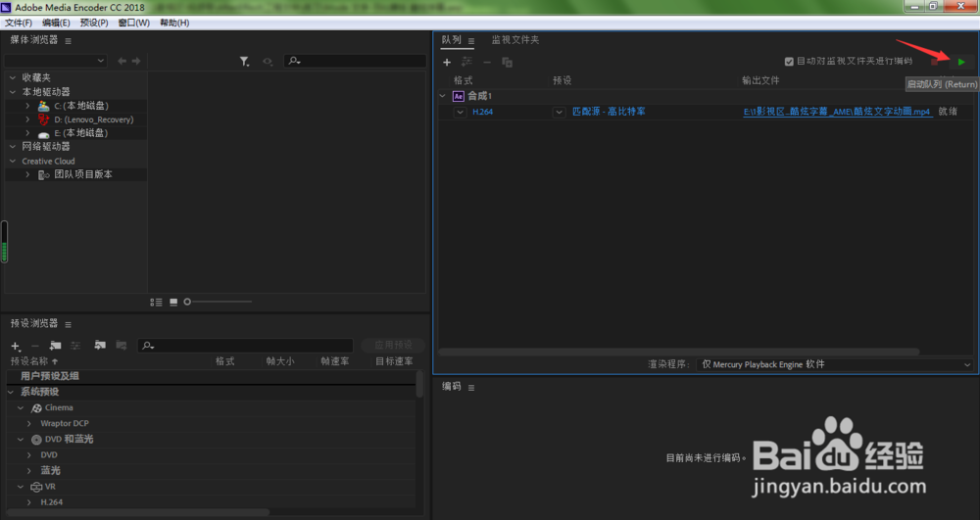This screenshot has width=980, height=520.
Task: Click the new preset group folder icon
Action: 55,346
